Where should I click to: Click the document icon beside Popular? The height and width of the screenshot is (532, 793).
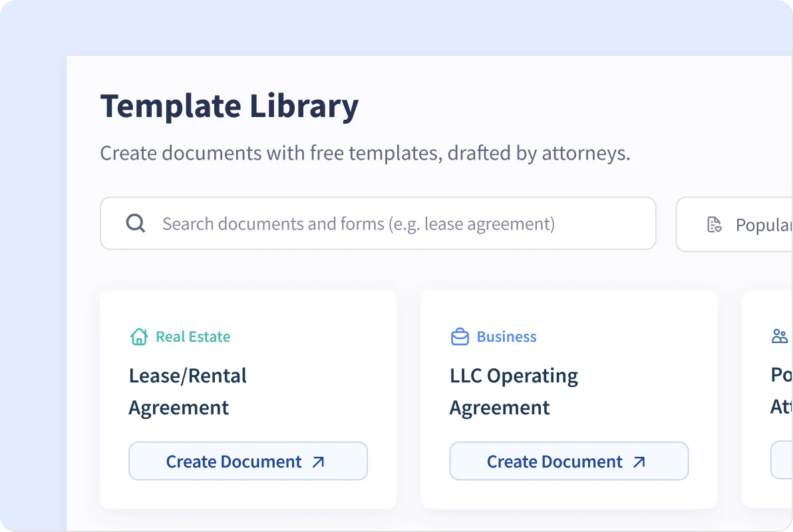click(714, 225)
